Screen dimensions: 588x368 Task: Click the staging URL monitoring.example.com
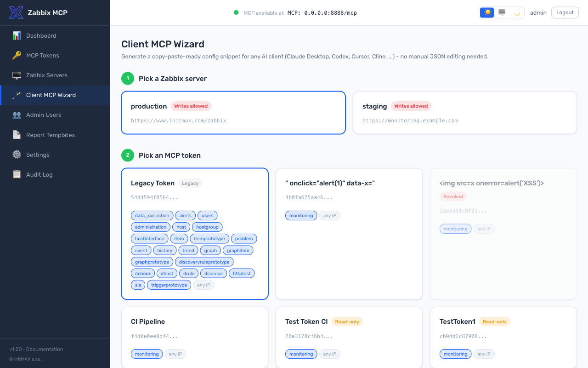coord(410,121)
